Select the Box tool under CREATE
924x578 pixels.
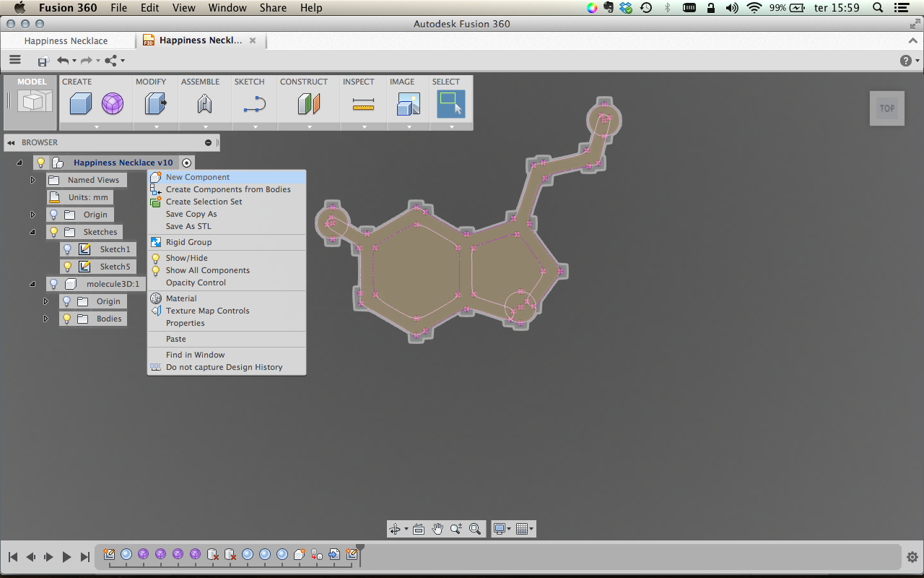coord(81,105)
